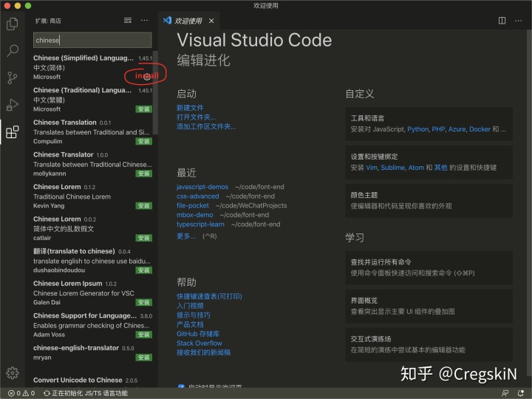Open the 界面概览 card

(x=429, y=306)
